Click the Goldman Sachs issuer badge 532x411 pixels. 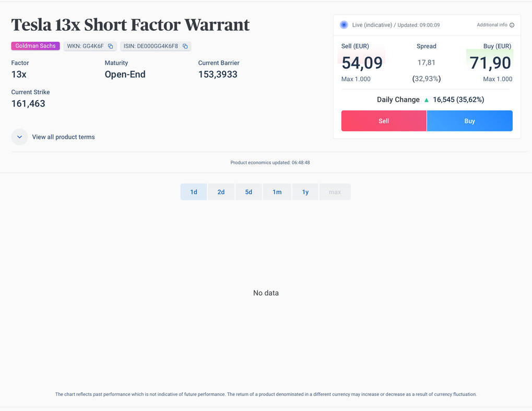(x=36, y=46)
